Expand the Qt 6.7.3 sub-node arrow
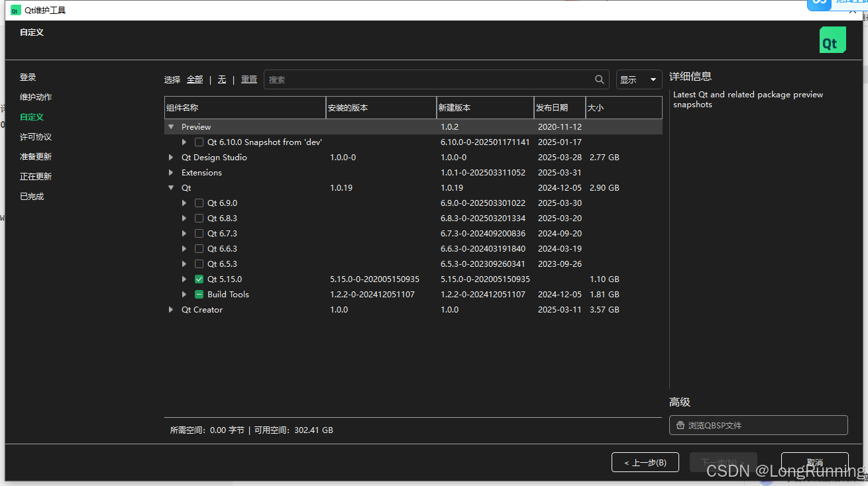Image resolution: width=868 pixels, height=486 pixels. point(184,234)
